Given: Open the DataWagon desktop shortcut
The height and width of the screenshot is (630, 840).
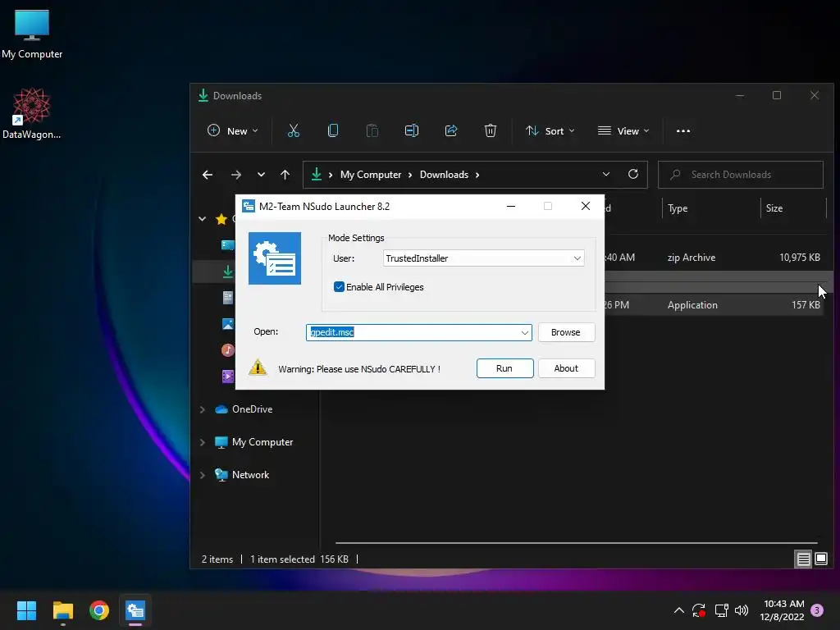Looking at the screenshot, I should coord(32,113).
